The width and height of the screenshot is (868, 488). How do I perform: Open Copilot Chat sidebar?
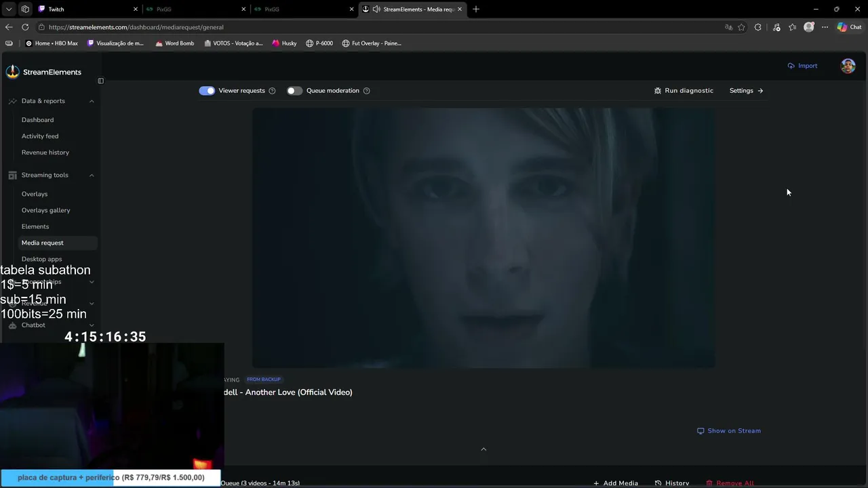[850, 27]
